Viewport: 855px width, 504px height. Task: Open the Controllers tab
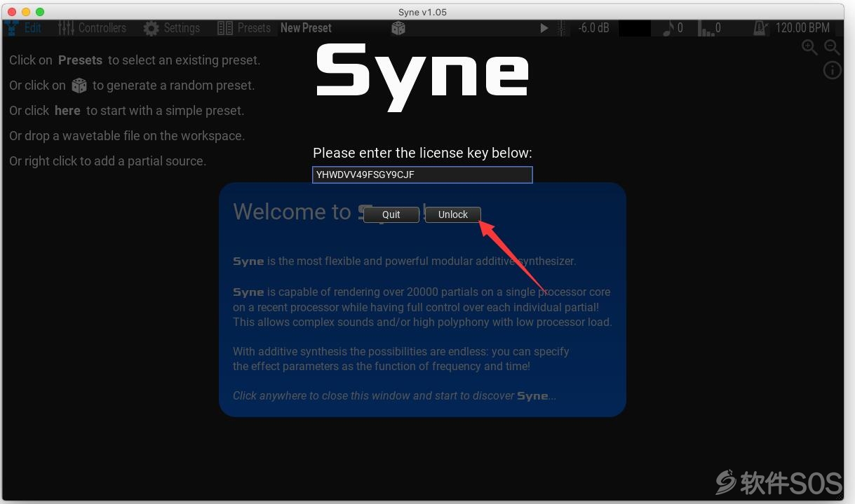(x=102, y=28)
